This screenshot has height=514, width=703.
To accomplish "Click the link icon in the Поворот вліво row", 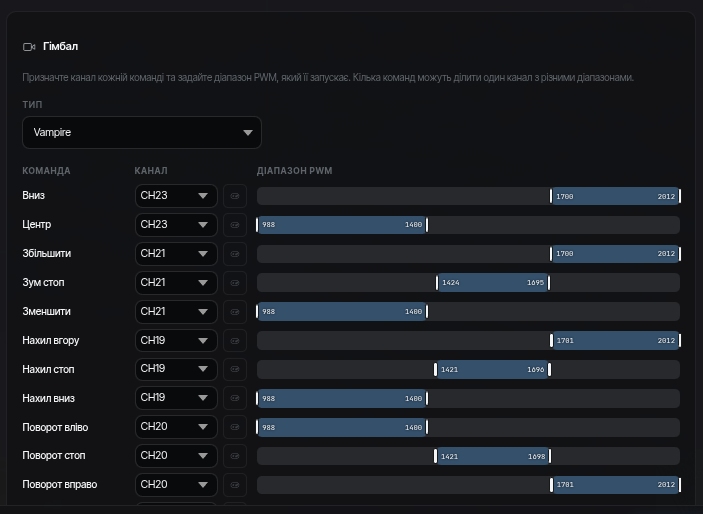I will pos(235,427).
